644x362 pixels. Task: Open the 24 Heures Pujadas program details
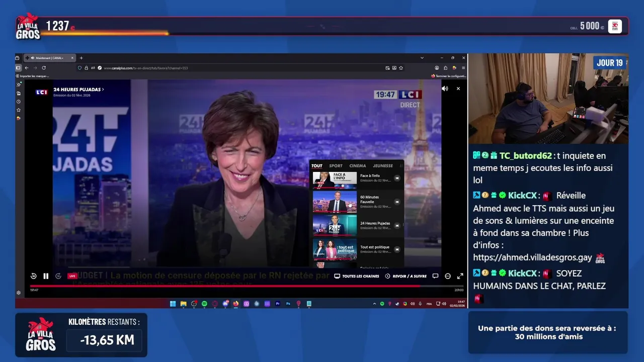pyautogui.click(x=78, y=89)
